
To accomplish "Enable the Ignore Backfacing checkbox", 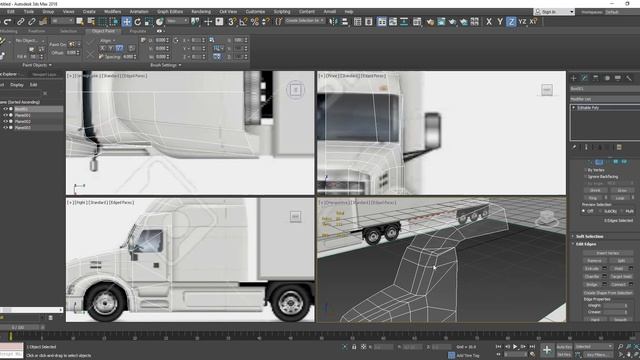I will tap(585, 177).
